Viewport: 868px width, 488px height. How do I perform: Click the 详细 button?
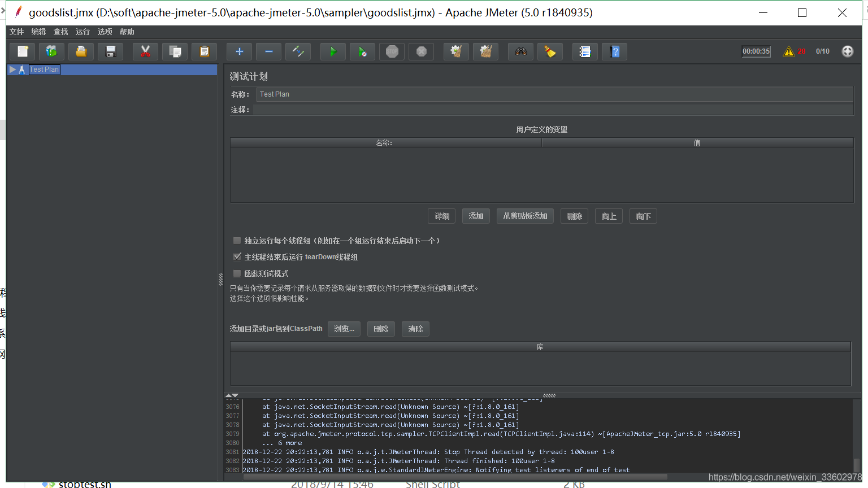point(442,216)
